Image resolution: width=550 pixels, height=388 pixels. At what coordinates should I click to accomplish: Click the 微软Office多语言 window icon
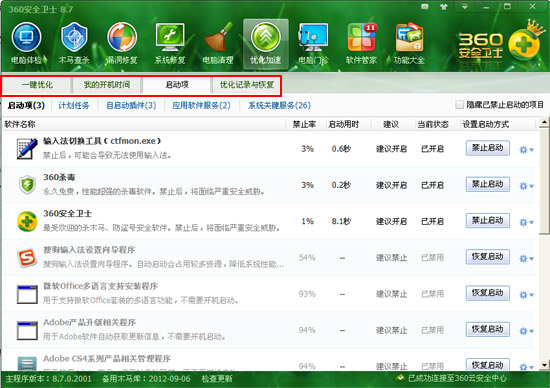tap(27, 294)
